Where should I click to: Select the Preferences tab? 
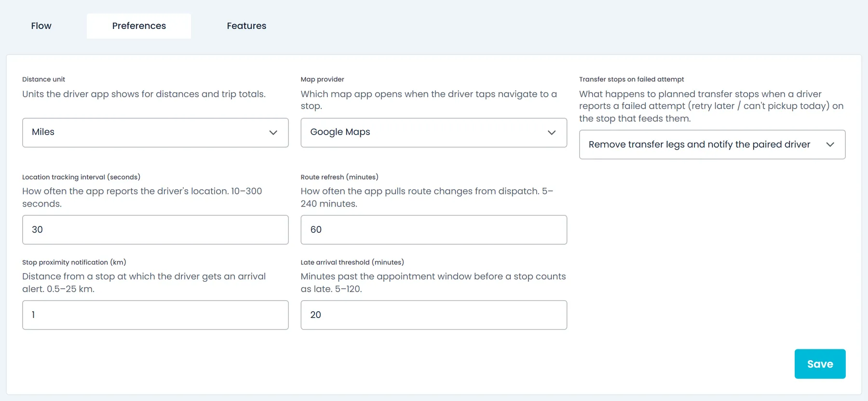tap(139, 26)
